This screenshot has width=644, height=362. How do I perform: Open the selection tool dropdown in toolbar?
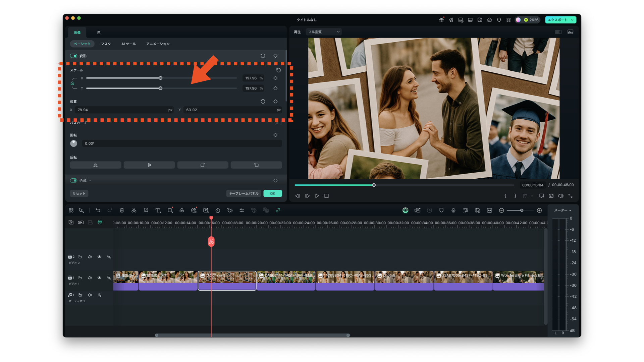[82, 210]
